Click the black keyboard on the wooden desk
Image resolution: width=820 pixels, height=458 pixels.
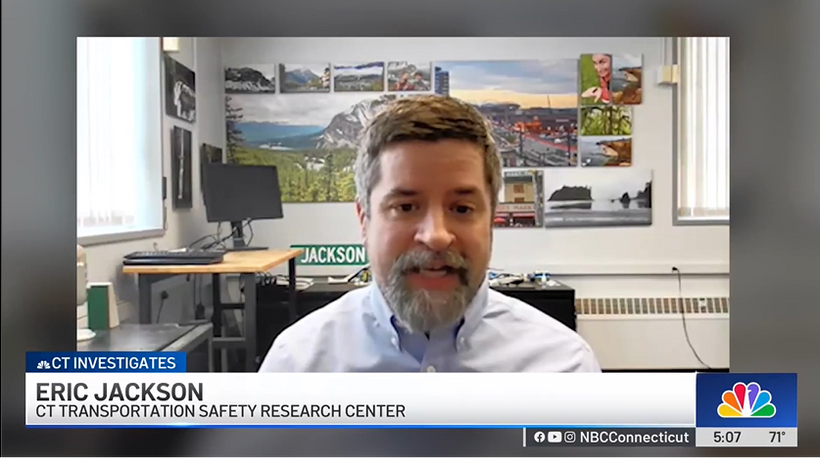[x=174, y=257]
